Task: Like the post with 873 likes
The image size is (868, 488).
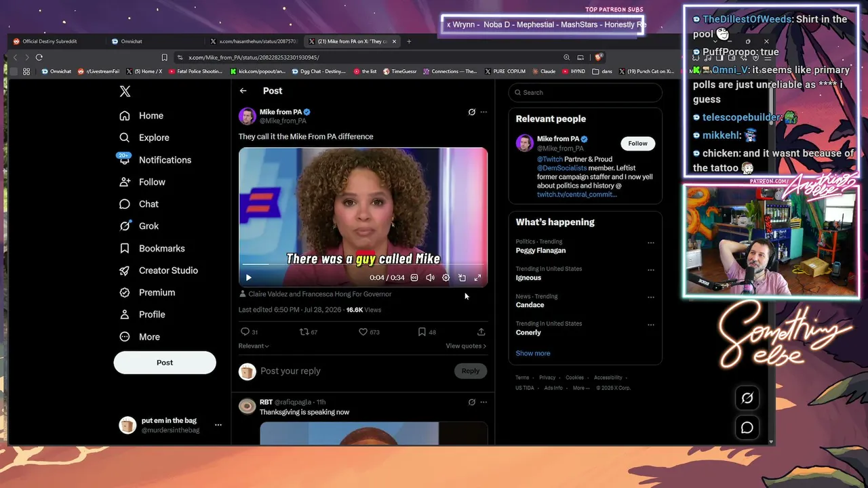Action: 369,332
